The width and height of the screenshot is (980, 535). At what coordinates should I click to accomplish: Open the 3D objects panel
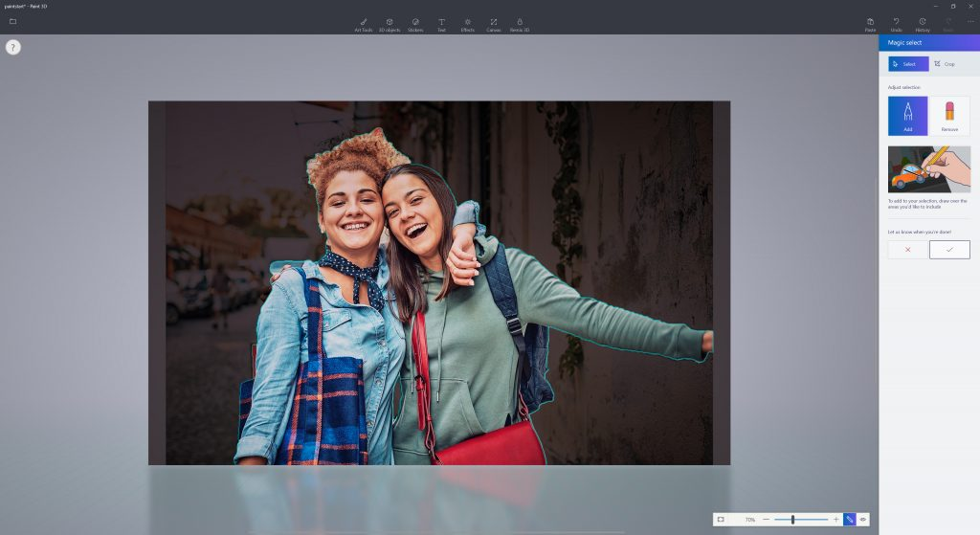coord(390,24)
